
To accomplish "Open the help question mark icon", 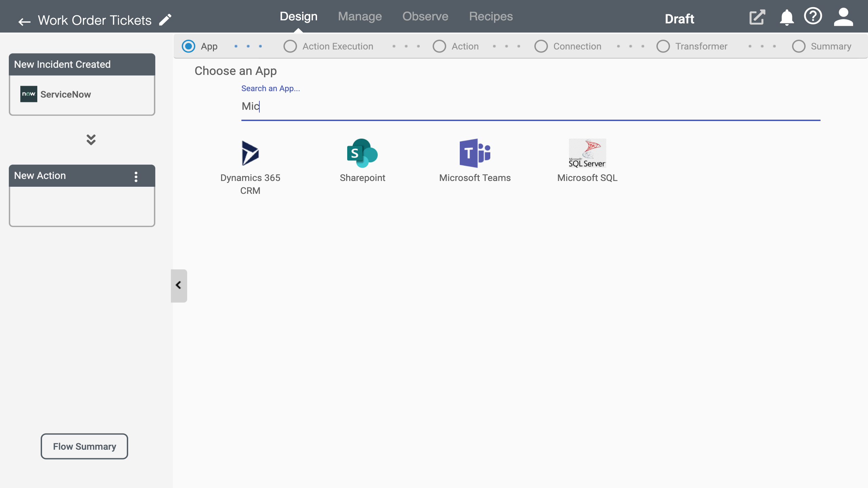I will 813,16.
